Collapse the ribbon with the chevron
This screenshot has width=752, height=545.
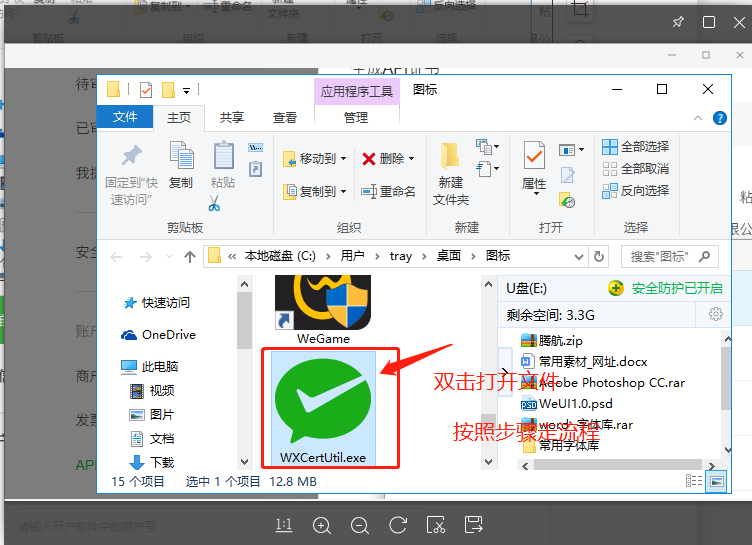tap(698, 118)
